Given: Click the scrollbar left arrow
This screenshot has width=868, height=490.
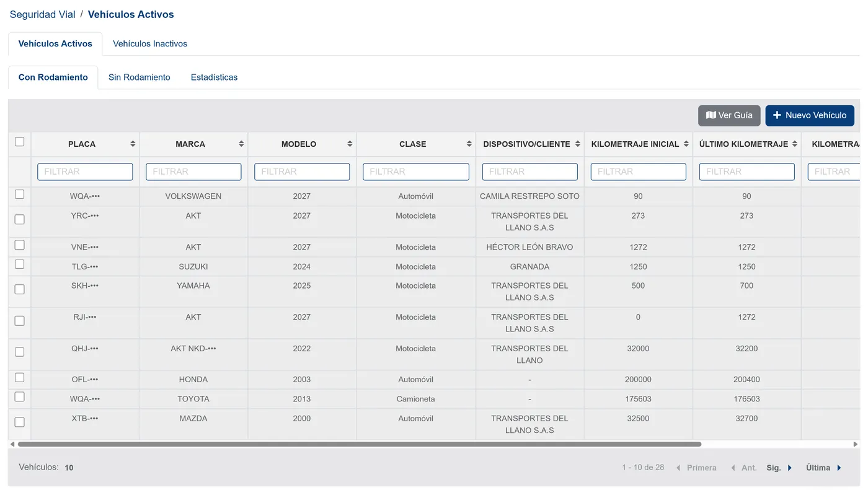Looking at the screenshot, I should [12, 444].
